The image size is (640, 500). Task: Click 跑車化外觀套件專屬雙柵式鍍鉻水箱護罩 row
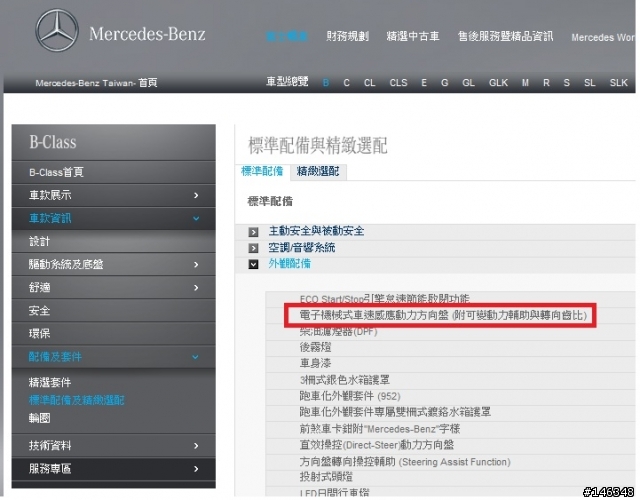(x=450, y=413)
